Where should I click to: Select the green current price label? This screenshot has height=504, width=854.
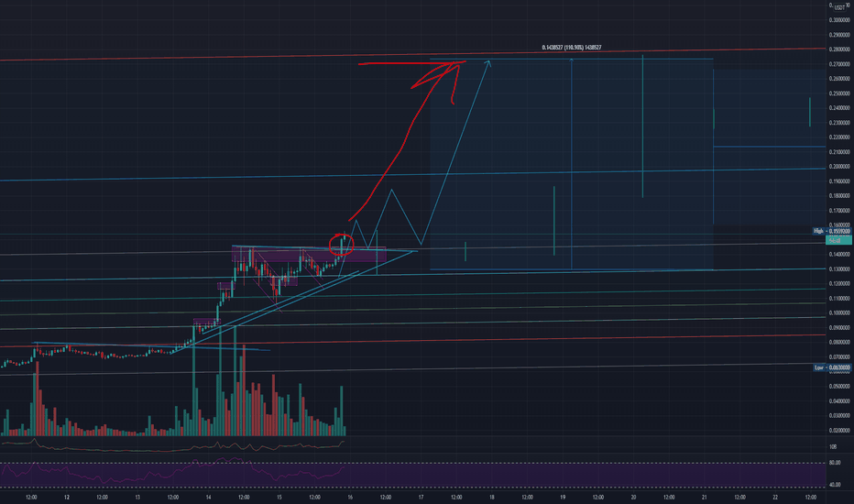838,240
